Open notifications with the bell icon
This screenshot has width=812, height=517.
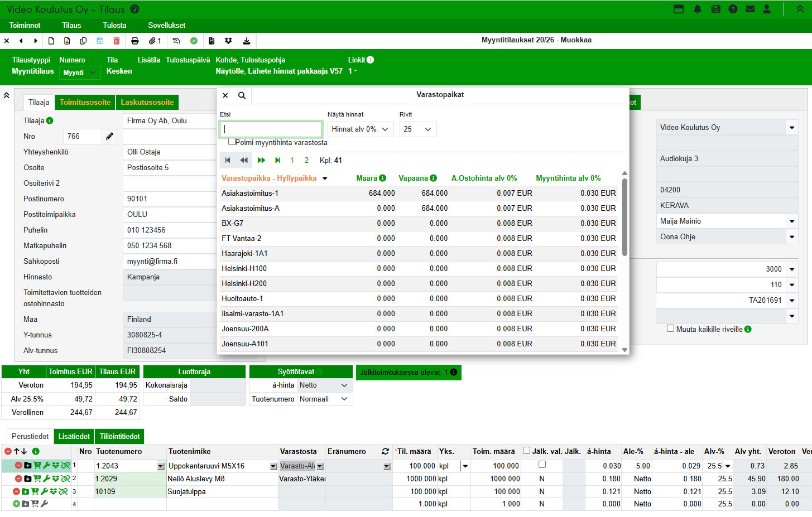(x=698, y=9)
